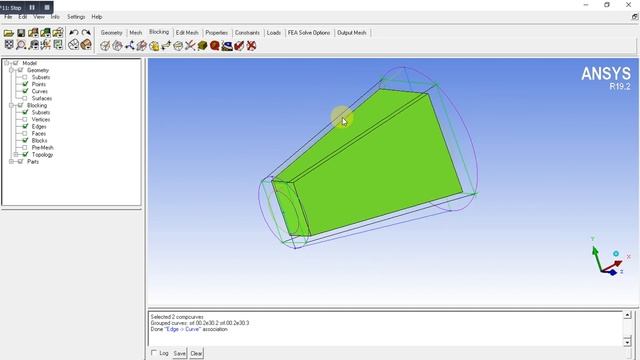Click the Associate icon
Viewport: 640px width, 360px height.
coord(154,46)
